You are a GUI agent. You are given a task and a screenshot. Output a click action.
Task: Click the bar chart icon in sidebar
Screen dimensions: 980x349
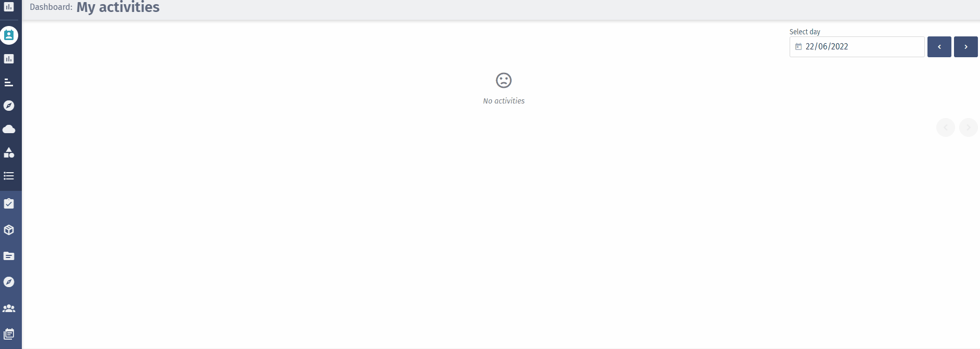pos(9,59)
